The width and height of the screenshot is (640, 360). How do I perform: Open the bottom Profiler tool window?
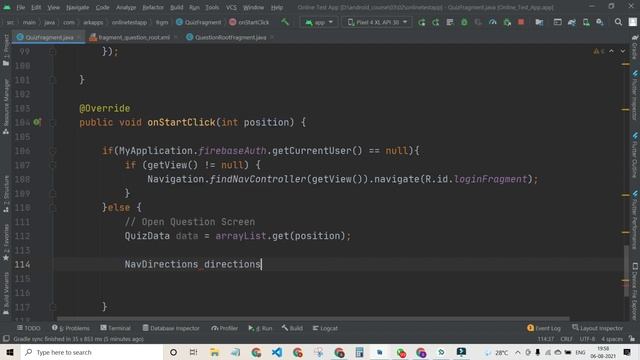[x=224, y=328]
